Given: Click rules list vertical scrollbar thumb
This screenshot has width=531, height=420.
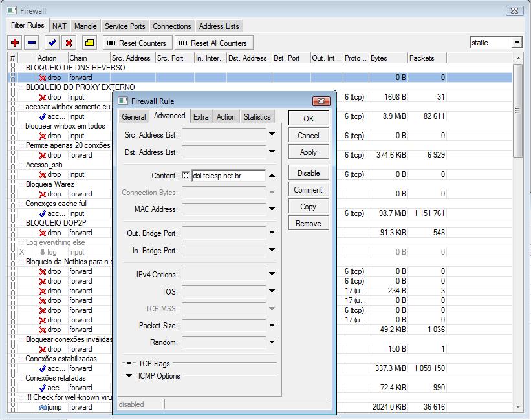Looking at the screenshot, I should pos(517,110).
